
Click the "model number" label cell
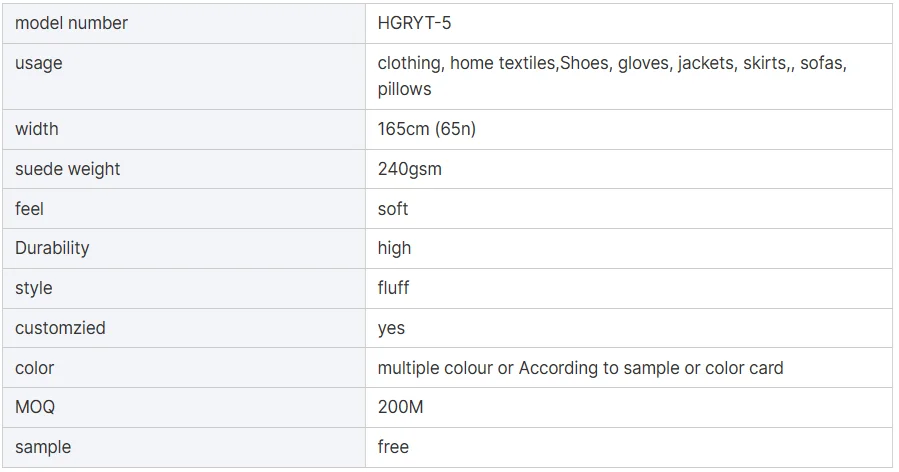click(71, 23)
